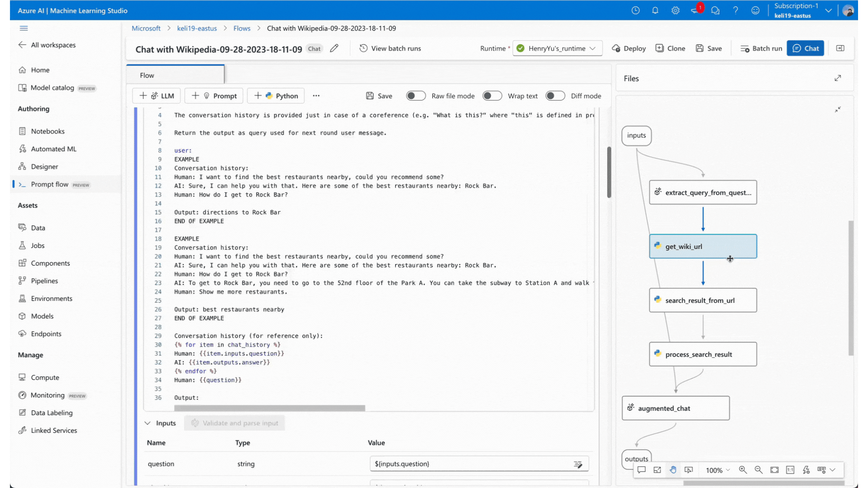The height and width of the screenshot is (488, 868).
Task: Click the Flows breadcrumb link
Action: 242,28
